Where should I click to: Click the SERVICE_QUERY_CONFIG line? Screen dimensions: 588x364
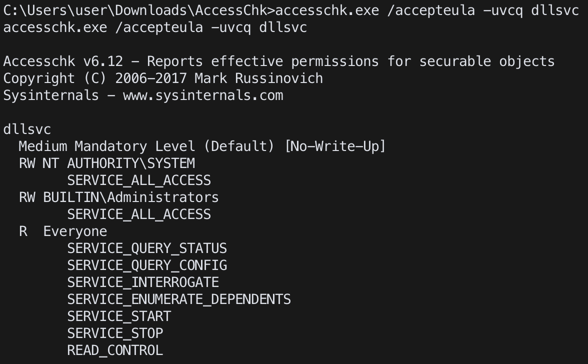[147, 265]
